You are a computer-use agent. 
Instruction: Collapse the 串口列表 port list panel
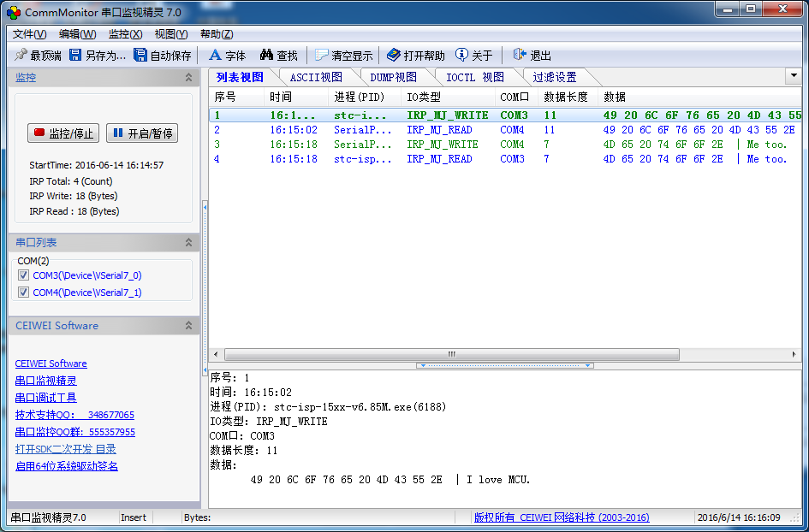(190, 242)
